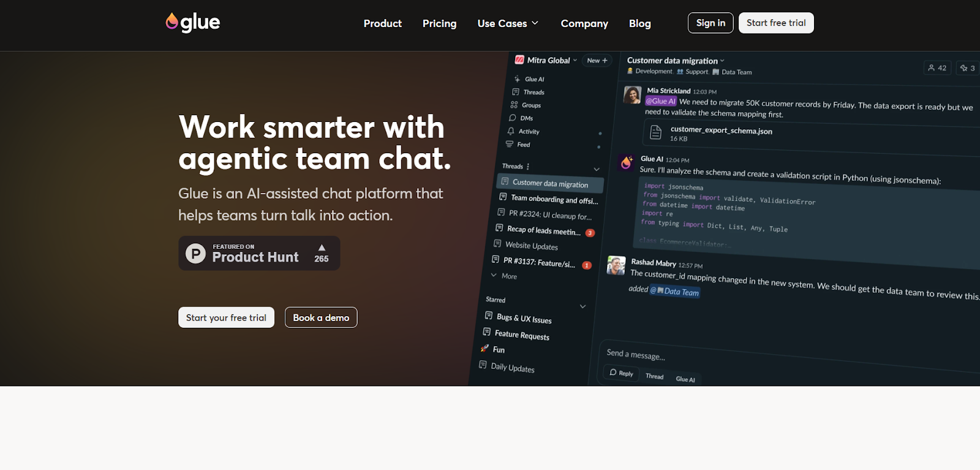Open the Pricing menu item
Viewport: 980px width, 470px height.
(x=439, y=23)
